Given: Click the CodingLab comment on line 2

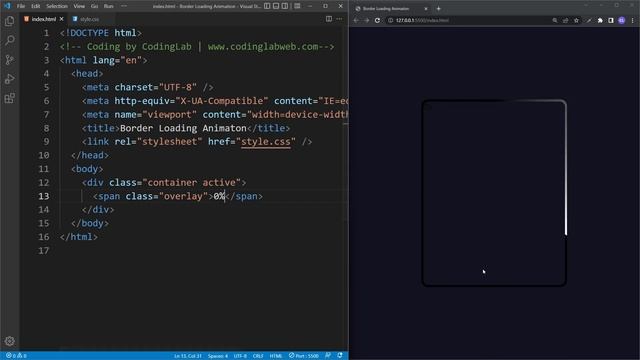Looking at the screenshot, I should click(197, 47).
